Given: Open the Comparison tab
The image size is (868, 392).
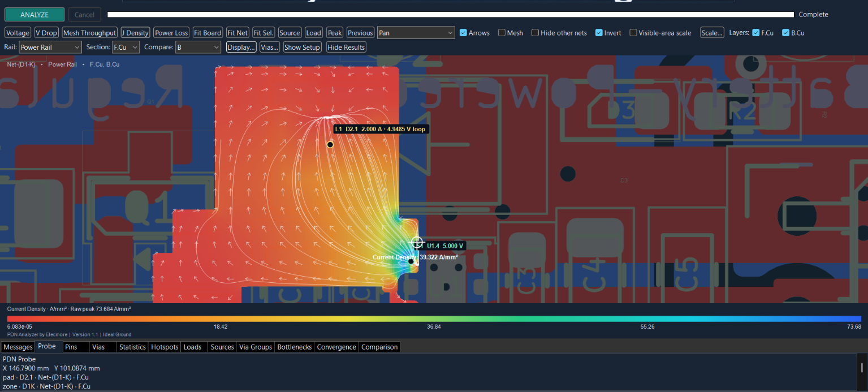Looking at the screenshot, I should [379, 347].
